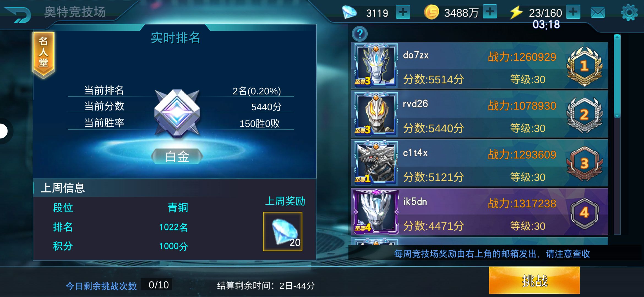644x297 pixels.
Task: Refill energy with the plus button
Action: pos(573,12)
